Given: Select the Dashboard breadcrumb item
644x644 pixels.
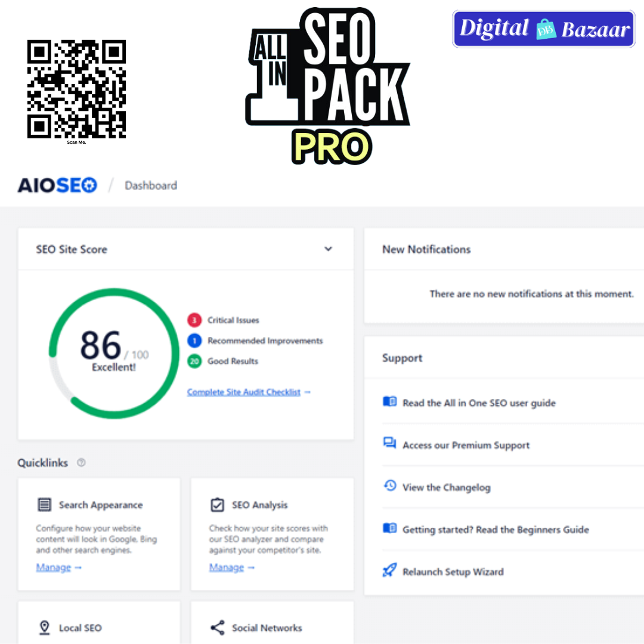Looking at the screenshot, I should pyautogui.click(x=151, y=185).
